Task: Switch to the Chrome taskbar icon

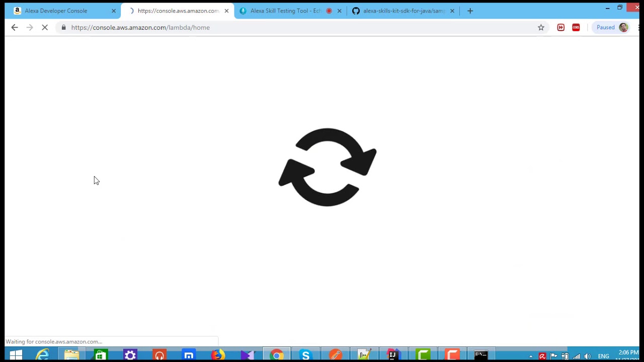Action: pos(276,355)
